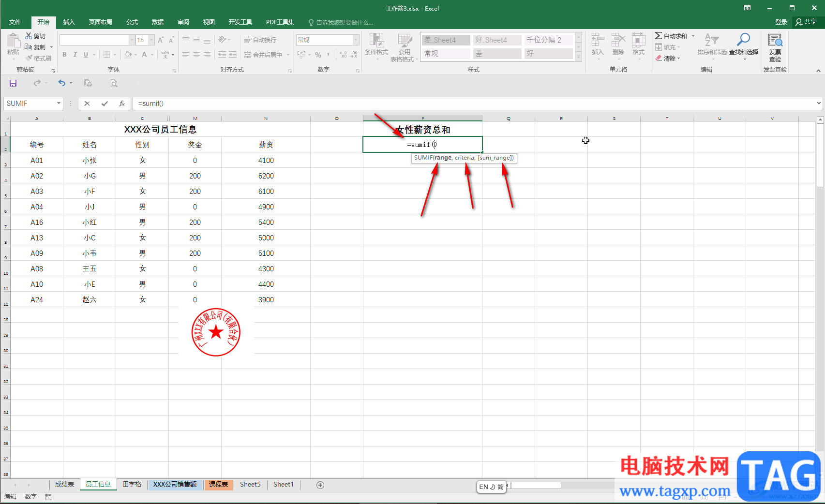Click the Borders icon
Viewport: 825px width, 504px height.
pos(107,55)
